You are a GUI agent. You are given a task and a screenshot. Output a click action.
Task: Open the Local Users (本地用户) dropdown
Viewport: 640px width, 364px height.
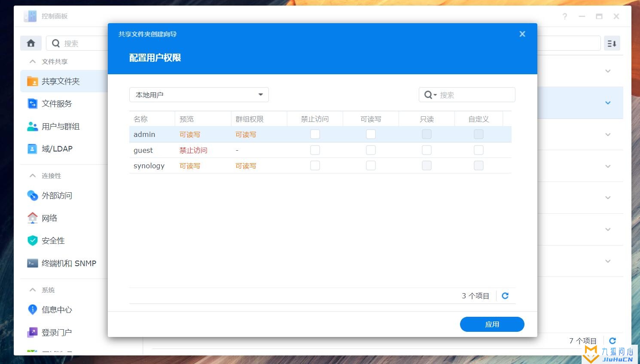(x=199, y=95)
